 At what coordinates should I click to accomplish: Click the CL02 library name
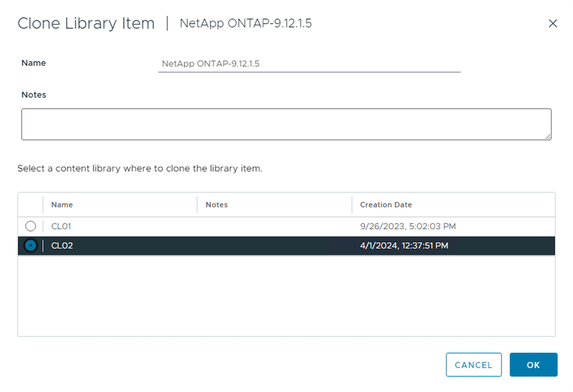pyautogui.click(x=62, y=246)
